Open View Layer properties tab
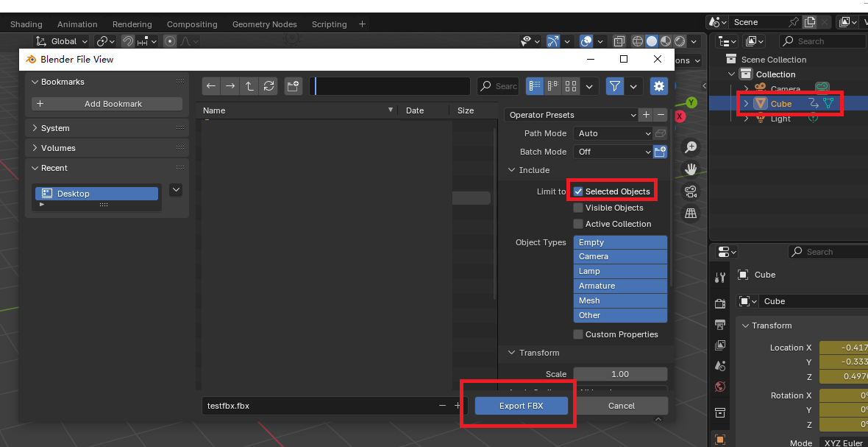Image resolution: width=868 pixels, height=447 pixels. pos(719,345)
